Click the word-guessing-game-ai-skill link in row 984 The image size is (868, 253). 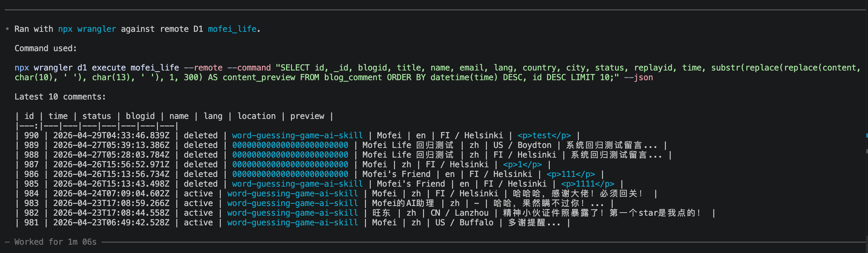tap(293, 194)
